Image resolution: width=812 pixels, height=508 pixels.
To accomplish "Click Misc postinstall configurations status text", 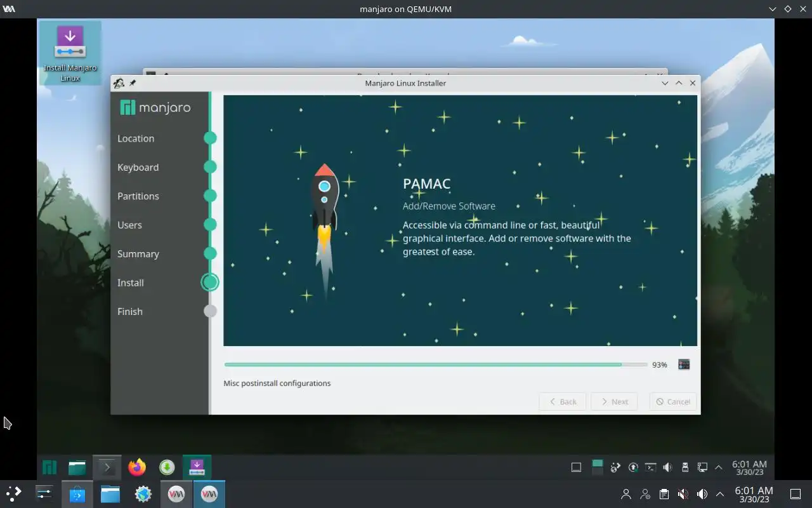I will point(277,384).
